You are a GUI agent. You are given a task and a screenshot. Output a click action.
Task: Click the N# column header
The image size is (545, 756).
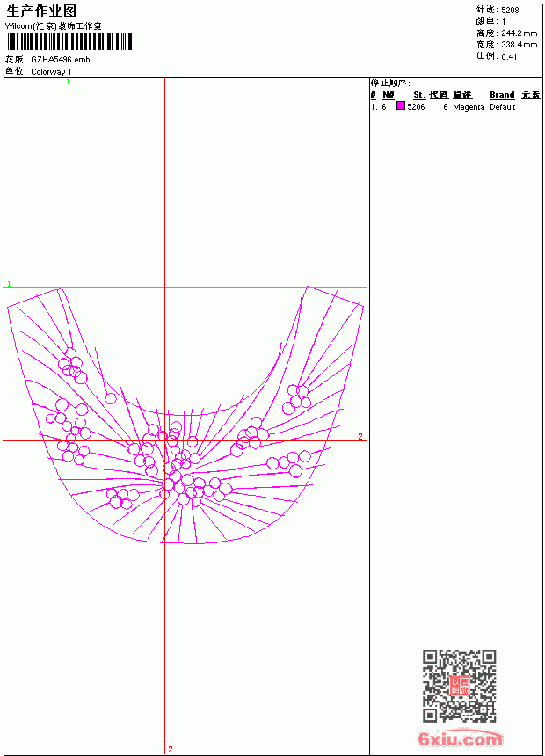(x=389, y=95)
